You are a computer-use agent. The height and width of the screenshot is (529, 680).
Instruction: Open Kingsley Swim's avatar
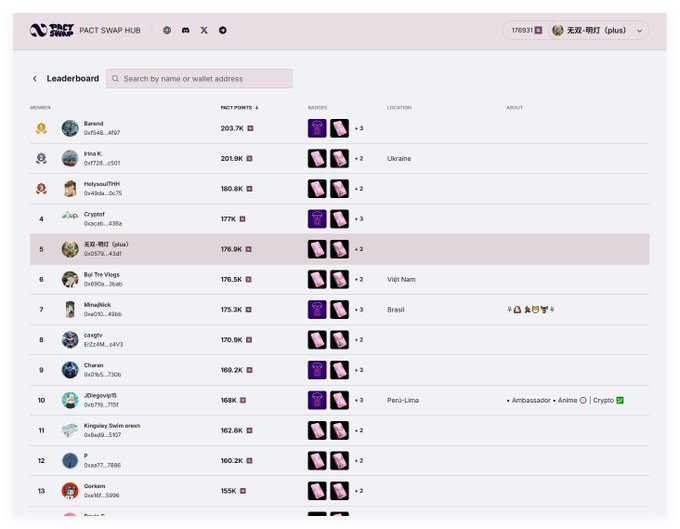(x=70, y=431)
